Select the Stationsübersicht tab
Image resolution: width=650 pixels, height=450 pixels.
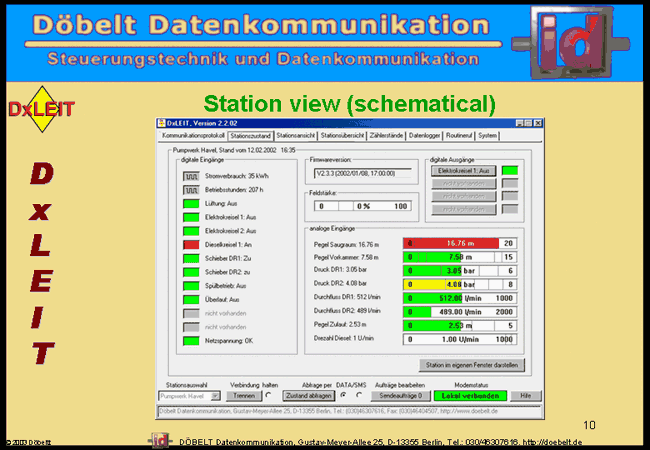click(342, 135)
